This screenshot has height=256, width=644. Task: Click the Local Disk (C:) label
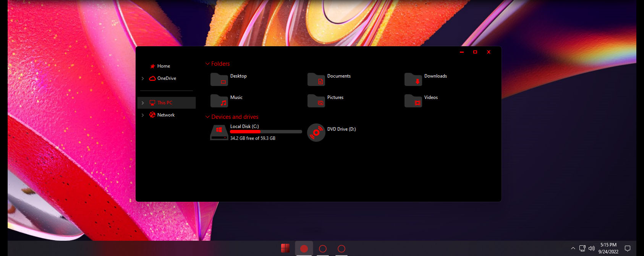click(x=244, y=126)
